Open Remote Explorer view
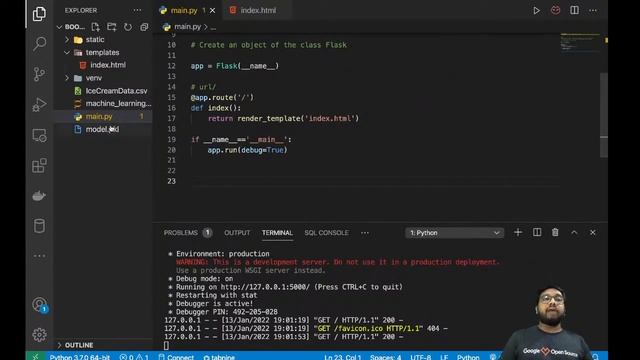This screenshot has width=640, height=360. pos(39,135)
